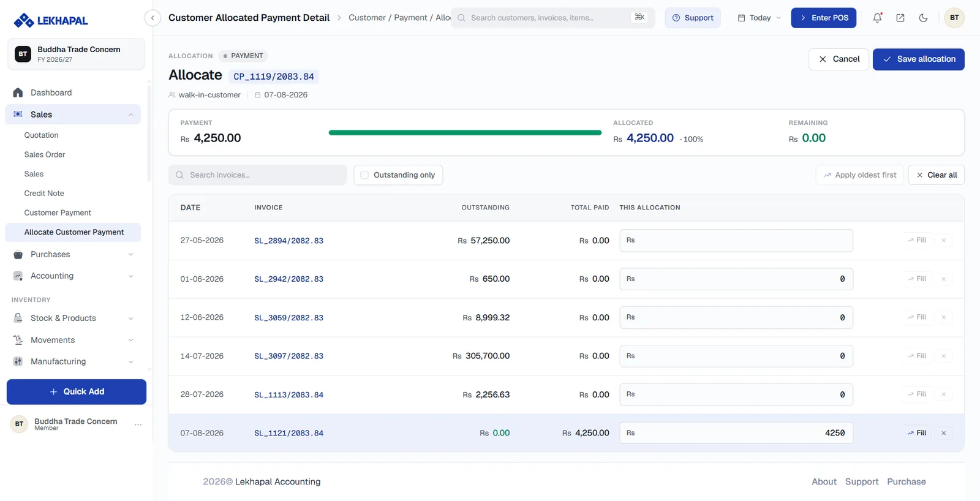Image resolution: width=980 pixels, height=501 pixels.
Task: Open Credit Note menu item
Action: click(44, 194)
